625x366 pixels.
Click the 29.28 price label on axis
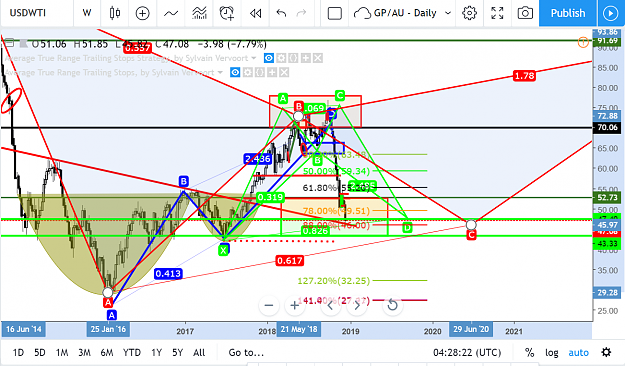coord(607,293)
